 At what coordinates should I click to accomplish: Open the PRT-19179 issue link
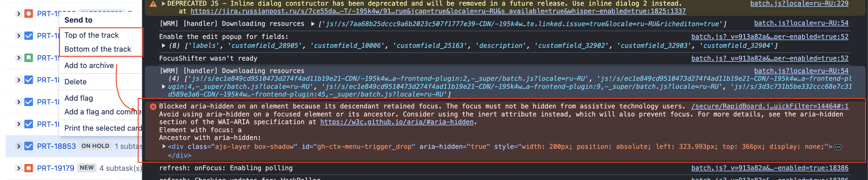(56, 168)
